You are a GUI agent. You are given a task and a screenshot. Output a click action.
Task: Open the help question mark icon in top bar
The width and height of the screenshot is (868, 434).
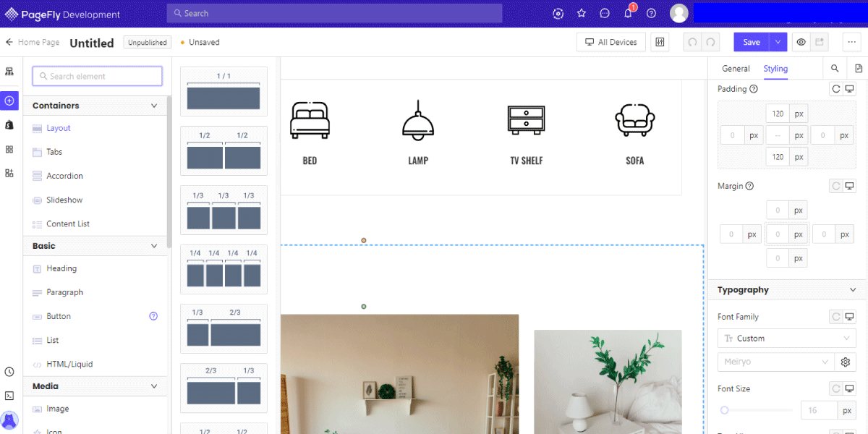[x=651, y=13]
